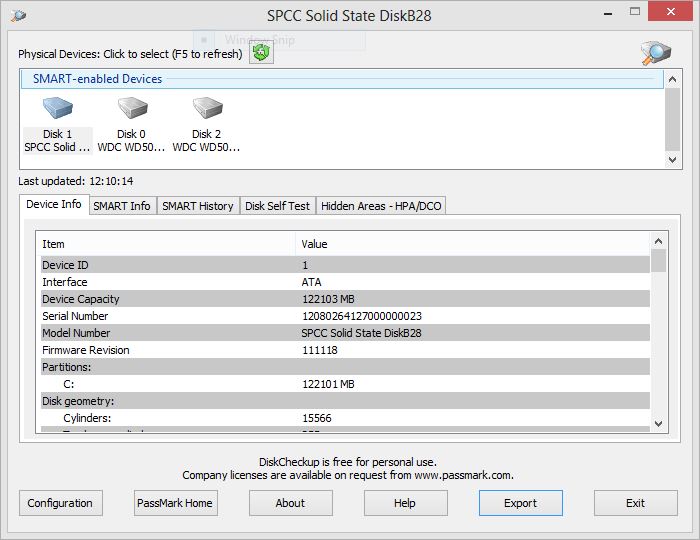The height and width of the screenshot is (540, 700).
Task: Open the Disk Self Test tab
Action: pos(277,206)
